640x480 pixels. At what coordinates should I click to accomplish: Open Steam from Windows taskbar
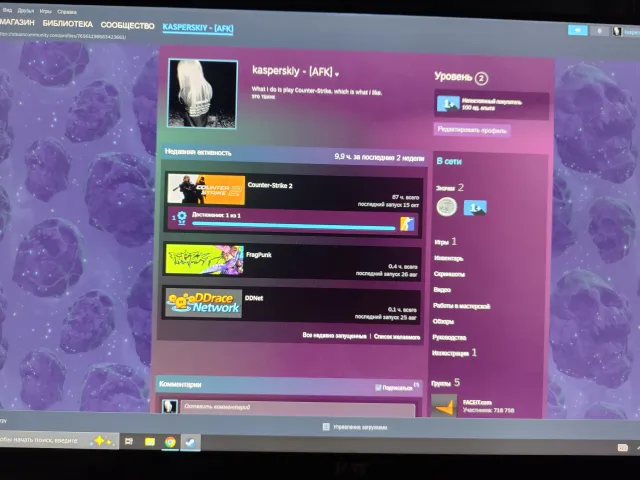click(x=190, y=442)
